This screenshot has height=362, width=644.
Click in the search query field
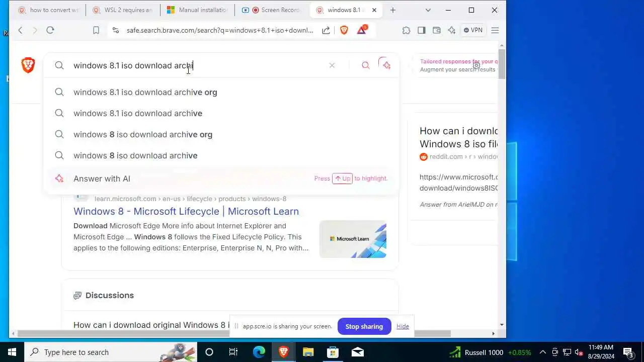[x=196, y=65]
